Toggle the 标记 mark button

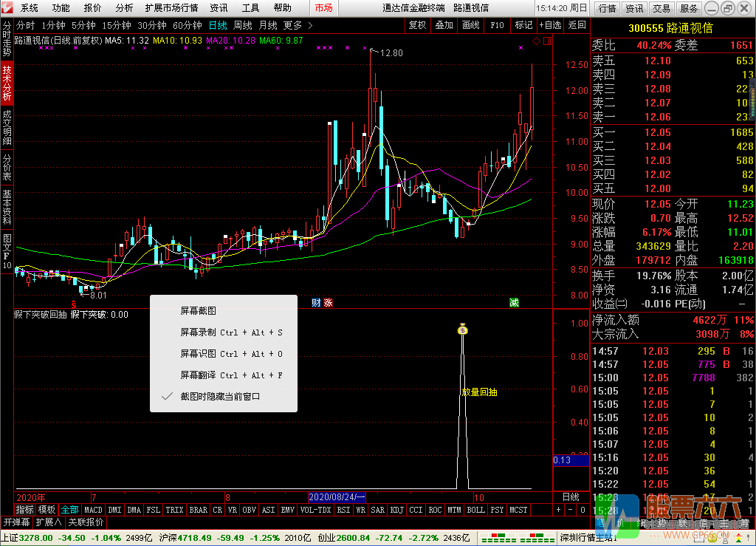(523, 25)
